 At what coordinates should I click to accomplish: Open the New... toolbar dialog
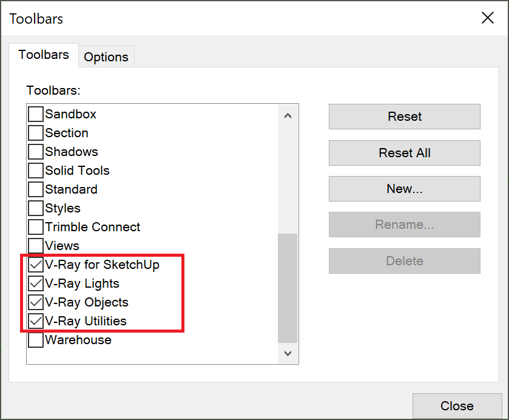[x=405, y=189]
